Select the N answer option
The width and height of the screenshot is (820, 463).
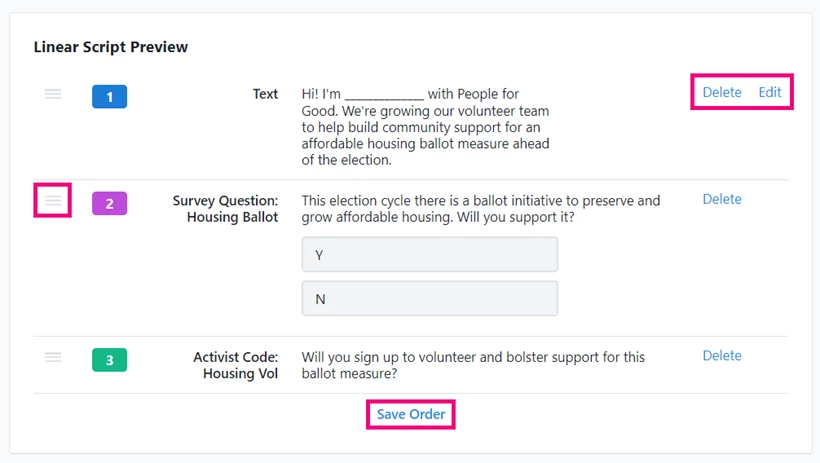(429, 299)
